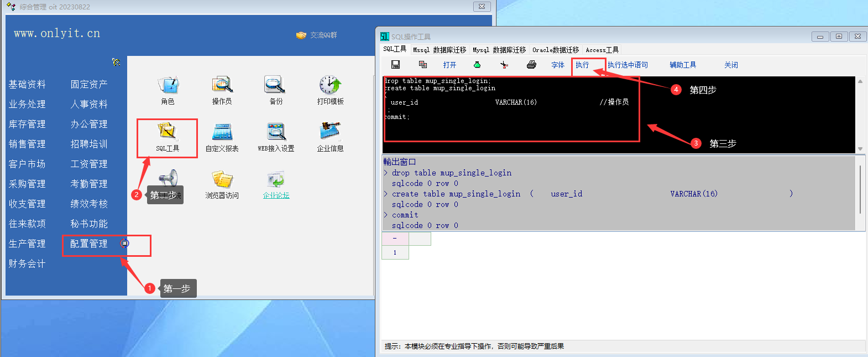Click the printer icon in SQL toolbar
The image size is (868, 357).
(531, 65)
